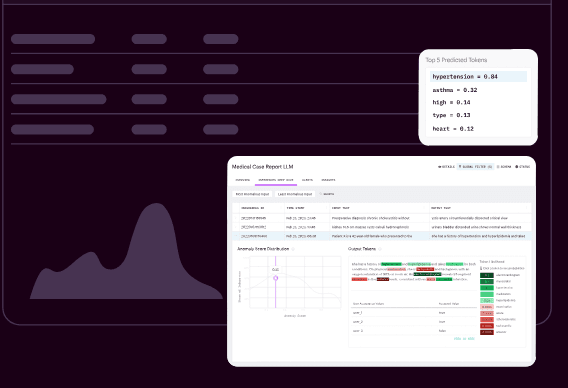The width and height of the screenshot is (568, 388).
Task: Expand the first table row's chevron
Action: coord(236,218)
